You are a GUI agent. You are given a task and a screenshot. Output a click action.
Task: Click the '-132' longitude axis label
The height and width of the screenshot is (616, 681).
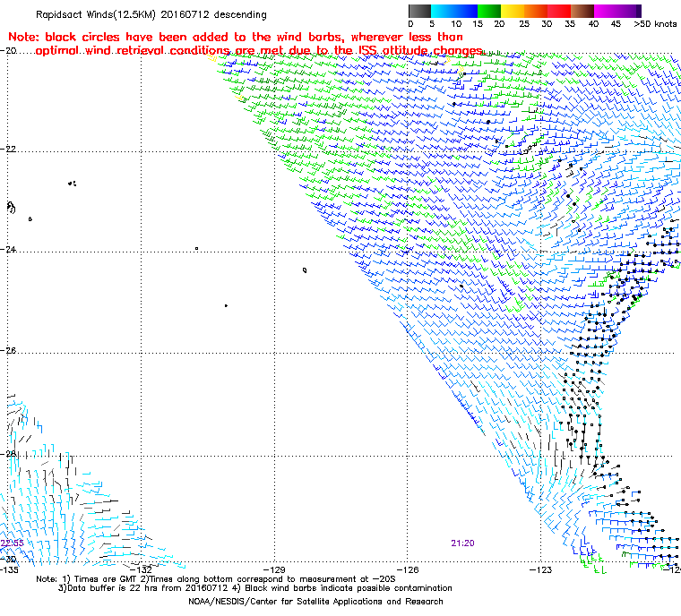(x=142, y=569)
